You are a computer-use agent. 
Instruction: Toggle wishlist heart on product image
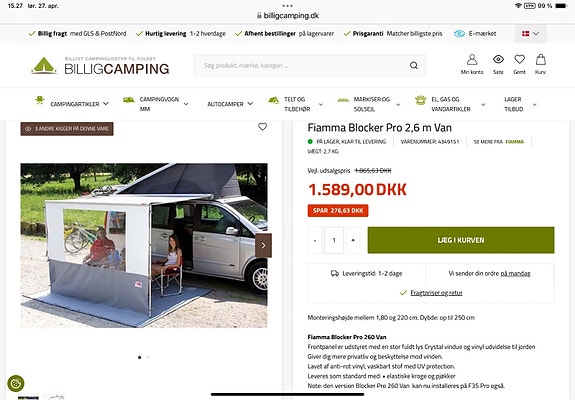[263, 127]
